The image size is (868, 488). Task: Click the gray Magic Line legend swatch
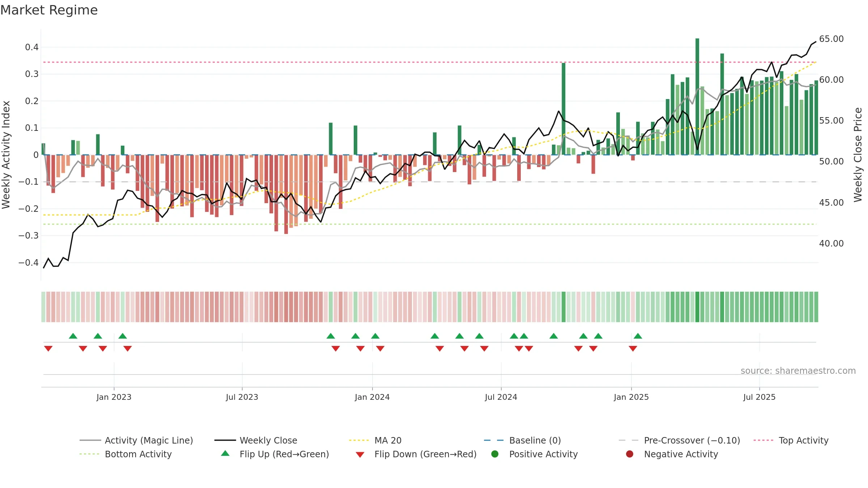(90, 440)
